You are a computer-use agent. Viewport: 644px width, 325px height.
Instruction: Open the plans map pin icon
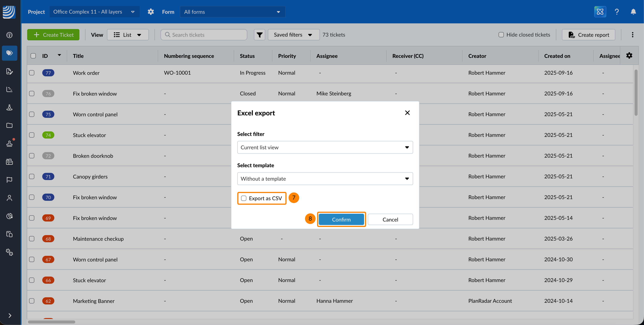tap(9, 107)
